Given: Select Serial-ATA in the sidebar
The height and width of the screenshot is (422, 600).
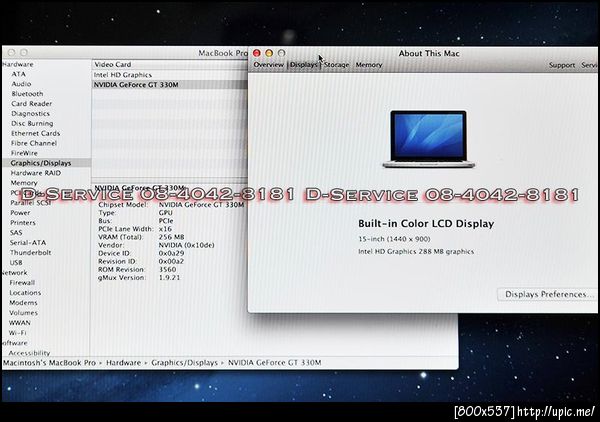Looking at the screenshot, I should tap(28, 243).
